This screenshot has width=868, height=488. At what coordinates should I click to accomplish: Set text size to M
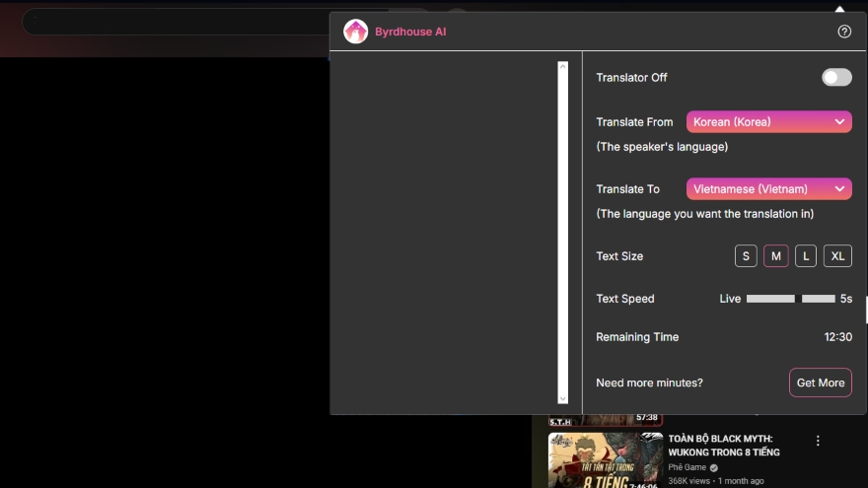[776, 256]
